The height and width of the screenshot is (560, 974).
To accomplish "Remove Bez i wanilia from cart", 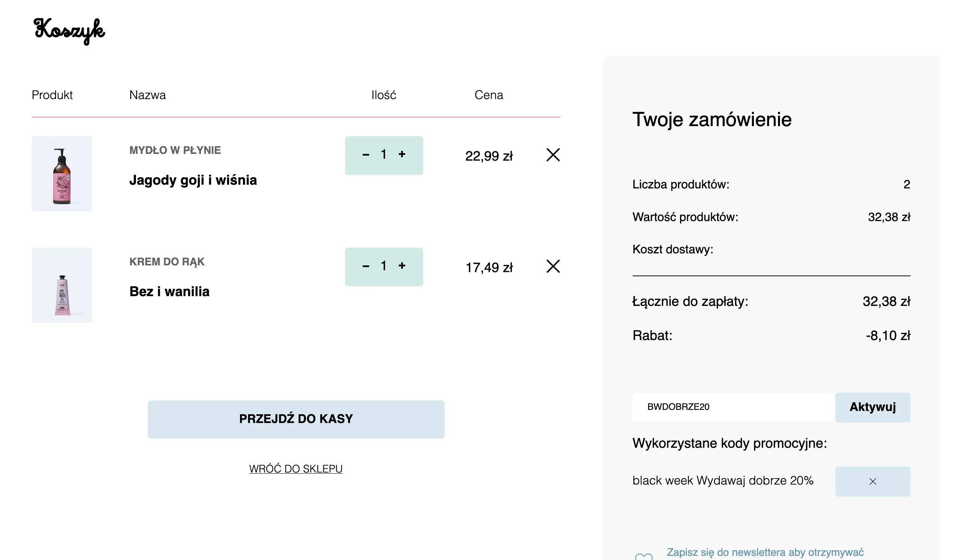I will point(553,266).
